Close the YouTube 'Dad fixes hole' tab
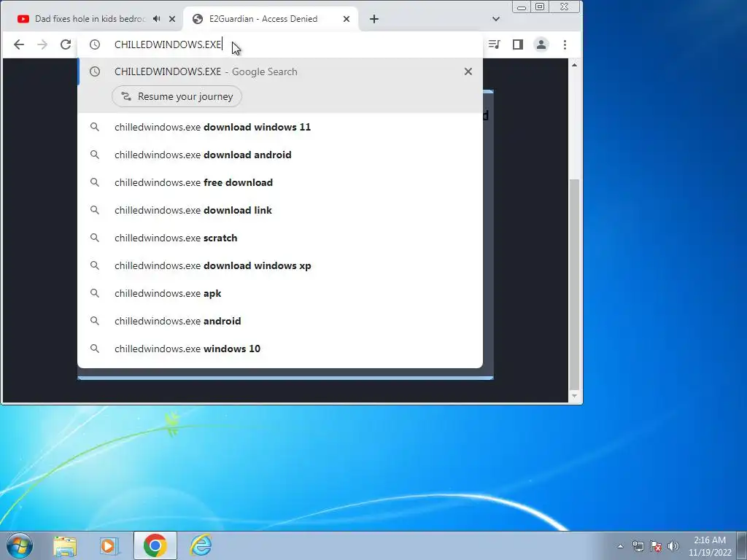The width and height of the screenshot is (747, 560). 172,19
